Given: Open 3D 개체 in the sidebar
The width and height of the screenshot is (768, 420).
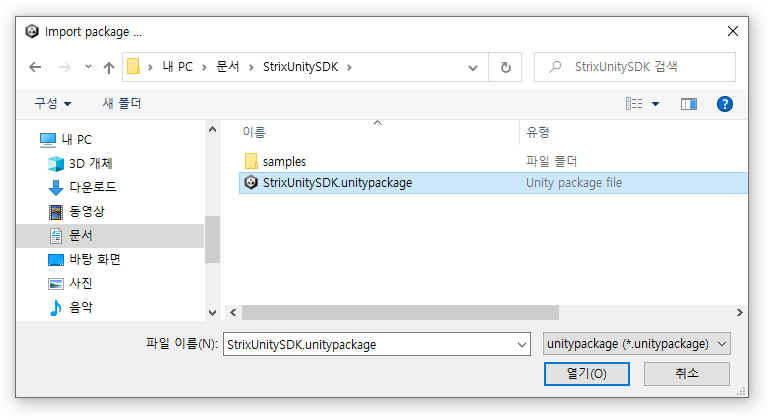Looking at the screenshot, I should (x=91, y=163).
